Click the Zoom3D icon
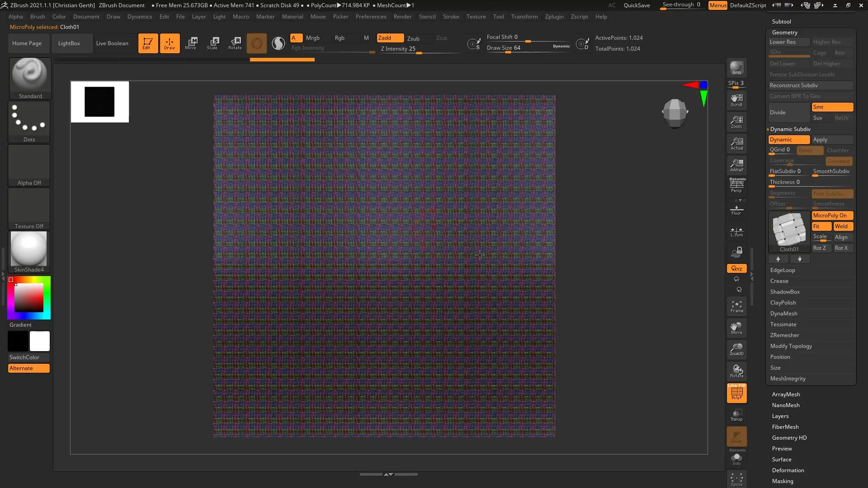The image size is (868, 488). 736,350
